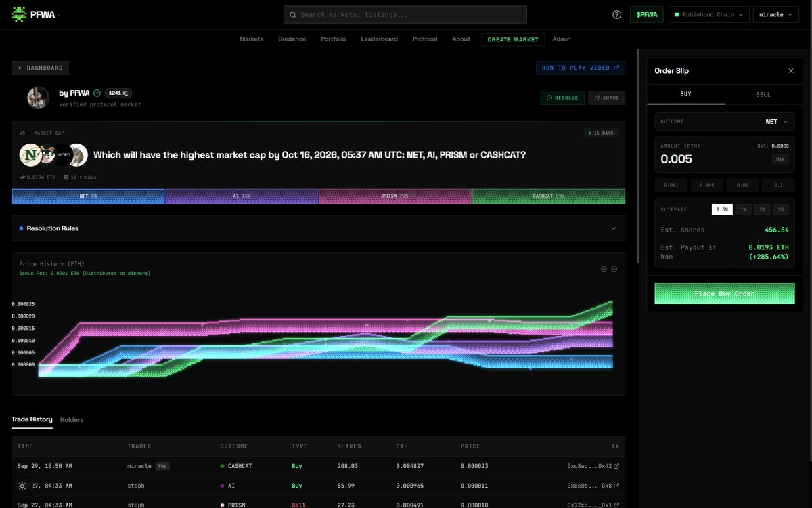Select the CASHCAT 59% outcome bar

click(549, 196)
